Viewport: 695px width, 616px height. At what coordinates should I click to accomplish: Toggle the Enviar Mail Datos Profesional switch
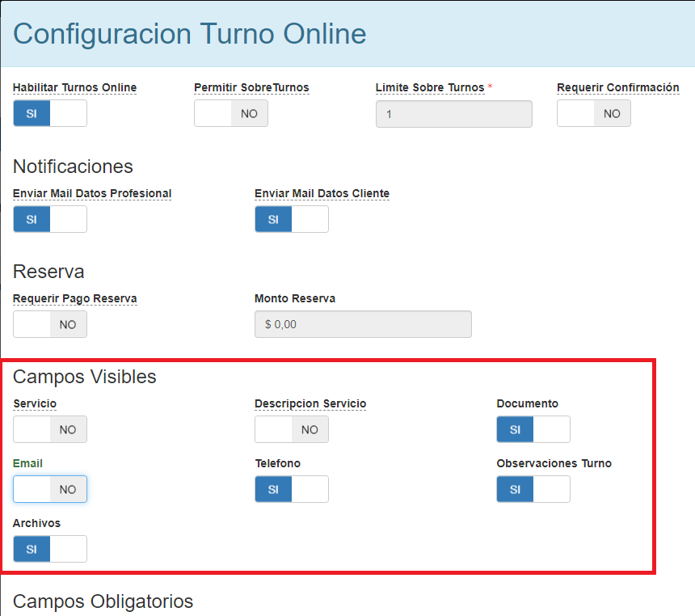pos(49,219)
